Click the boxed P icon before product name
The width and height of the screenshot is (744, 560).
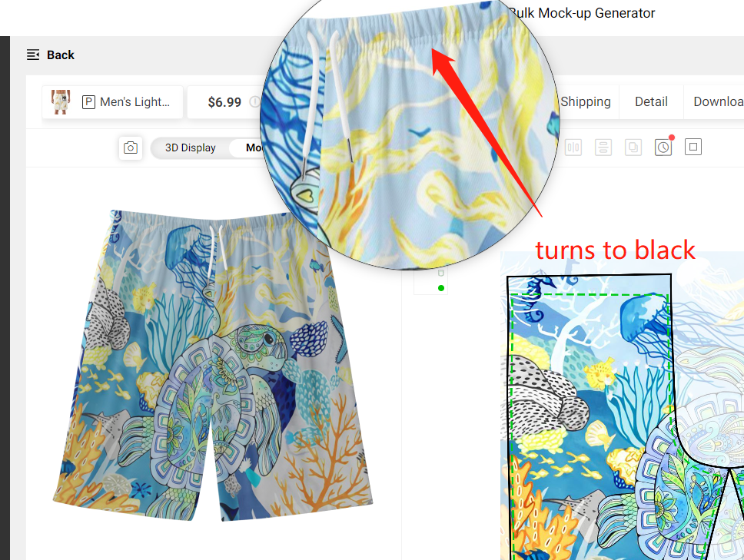pos(88,102)
